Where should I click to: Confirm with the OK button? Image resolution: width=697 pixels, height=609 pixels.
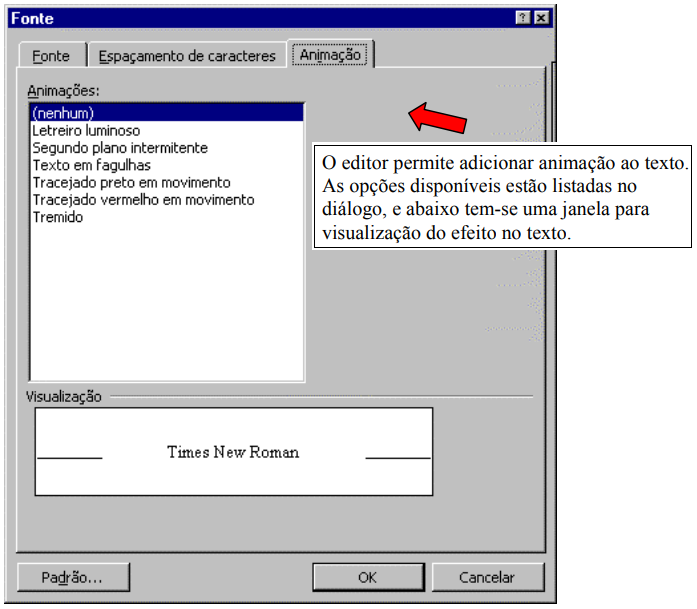tap(367, 577)
